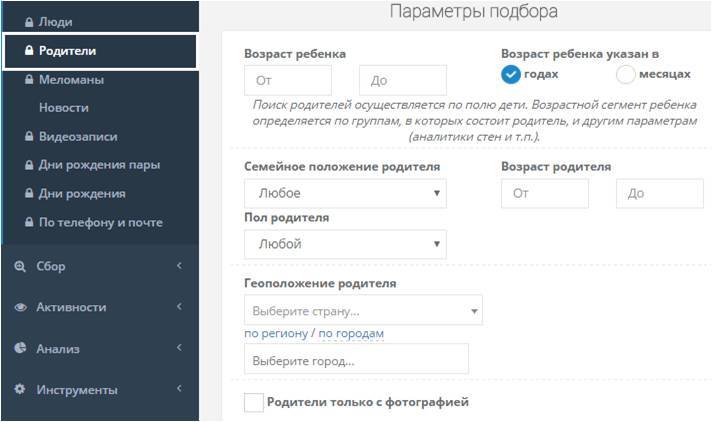Screen dimensions: 712x422
Task: Open 'По телефону и почте' sidebar item
Action: point(100,222)
